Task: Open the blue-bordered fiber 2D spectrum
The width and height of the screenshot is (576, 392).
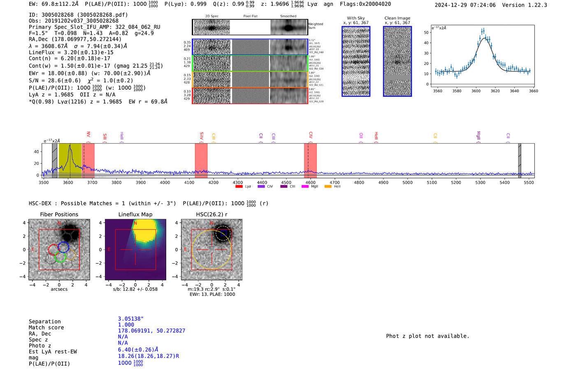Action: pos(212,47)
